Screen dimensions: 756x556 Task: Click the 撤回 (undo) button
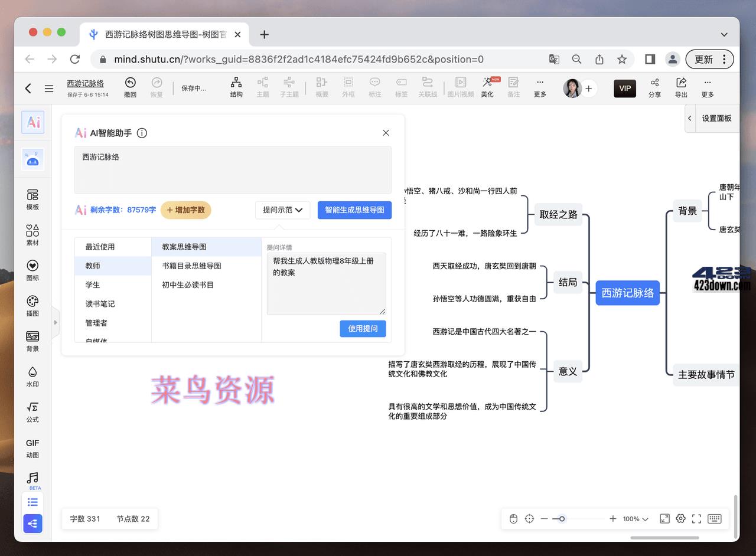130,87
